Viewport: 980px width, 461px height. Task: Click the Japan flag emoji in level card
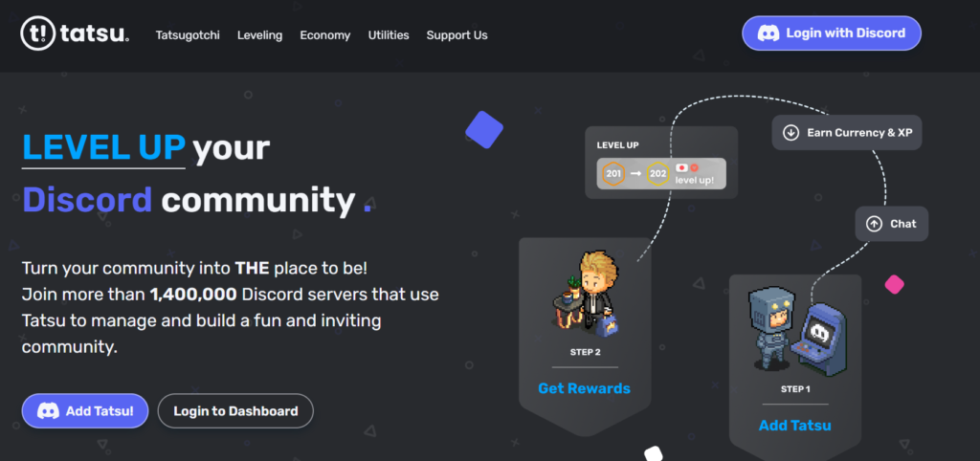pos(681,167)
